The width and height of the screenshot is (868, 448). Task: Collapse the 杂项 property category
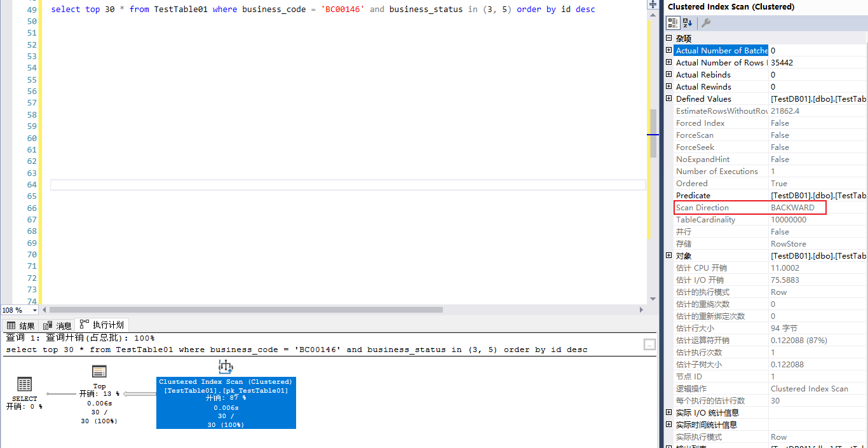(x=668, y=38)
